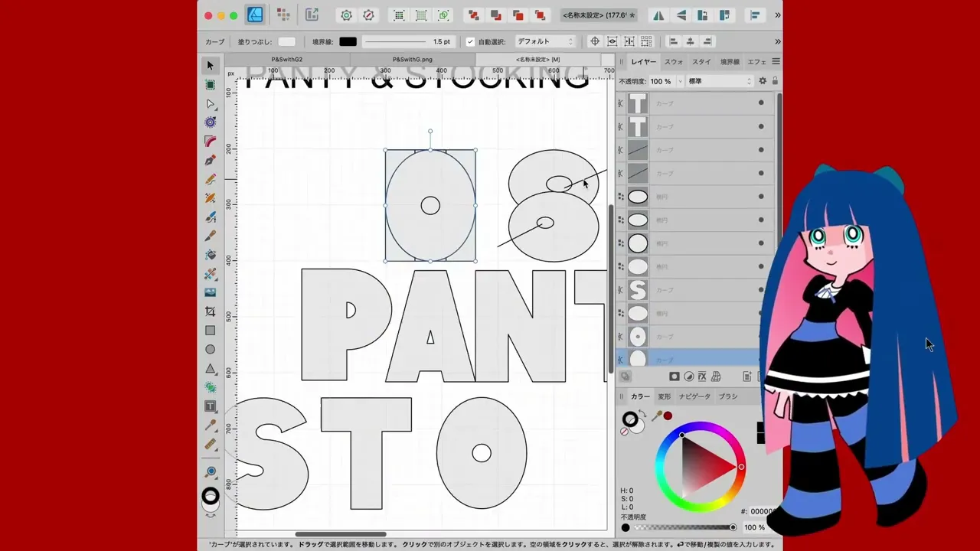Add a mask layer from the Layers panel

(675, 377)
